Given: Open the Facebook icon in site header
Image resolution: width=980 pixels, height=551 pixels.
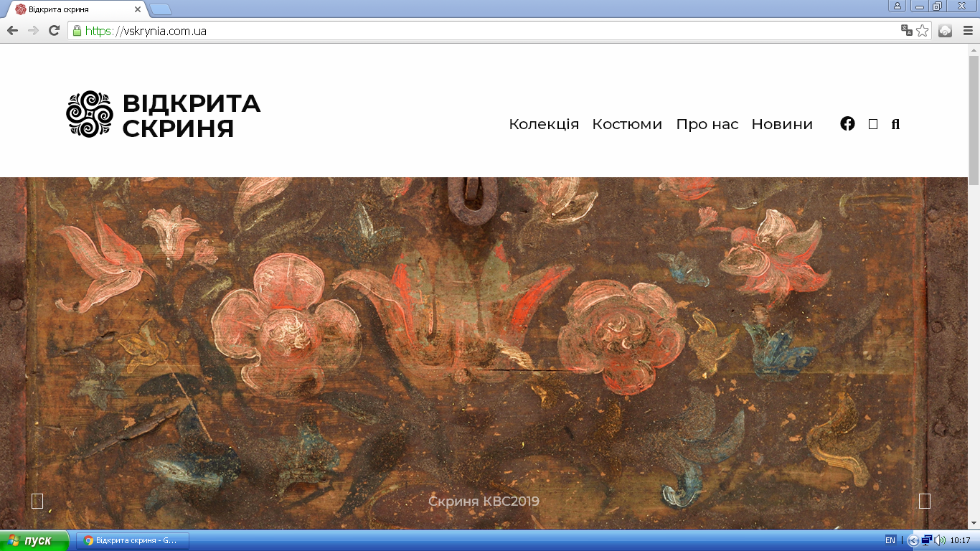Looking at the screenshot, I should click(847, 123).
